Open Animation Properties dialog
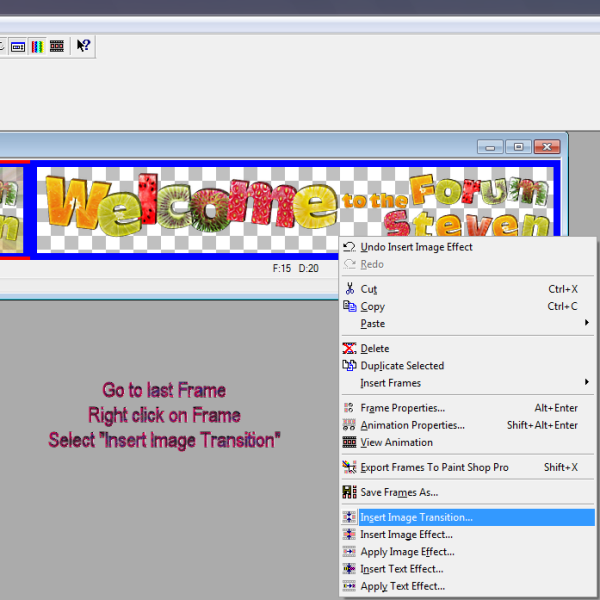The width and height of the screenshot is (600, 600). click(x=468, y=425)
